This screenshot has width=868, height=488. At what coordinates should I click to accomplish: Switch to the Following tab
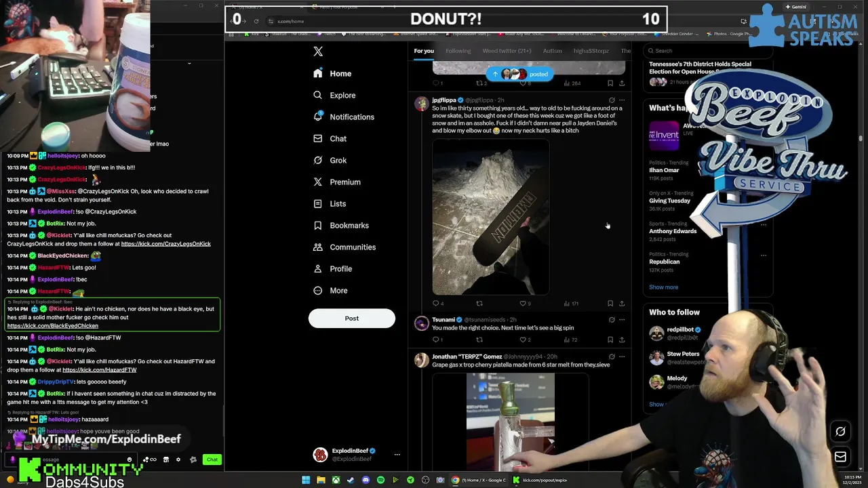point(458,51)
